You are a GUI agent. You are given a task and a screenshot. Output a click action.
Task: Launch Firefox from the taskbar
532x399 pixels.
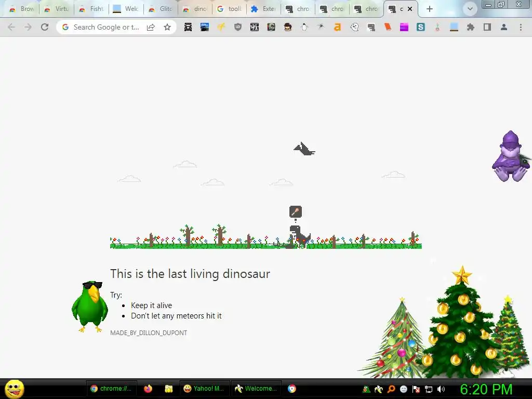(148, 389)
